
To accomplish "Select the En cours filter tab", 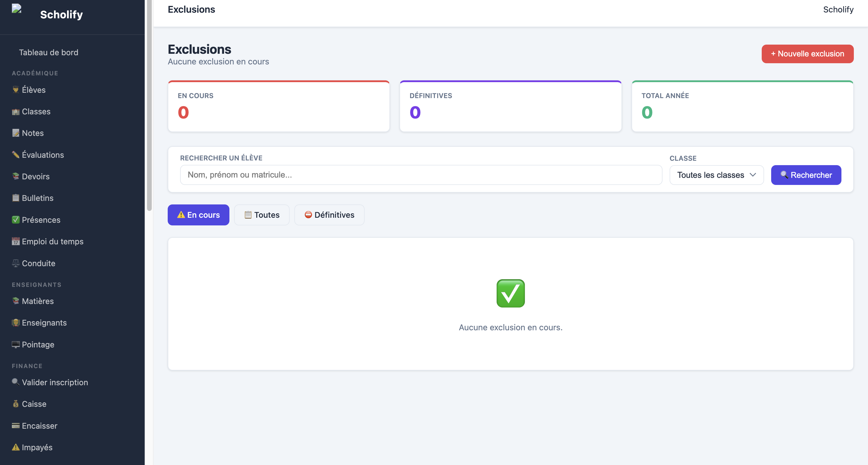I will [198, 215].
